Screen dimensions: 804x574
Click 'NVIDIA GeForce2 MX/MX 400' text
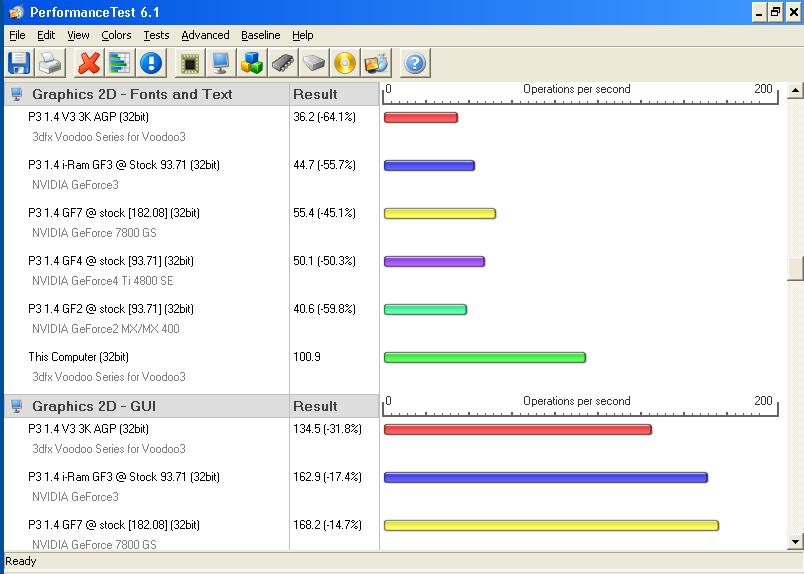(106, 329)
